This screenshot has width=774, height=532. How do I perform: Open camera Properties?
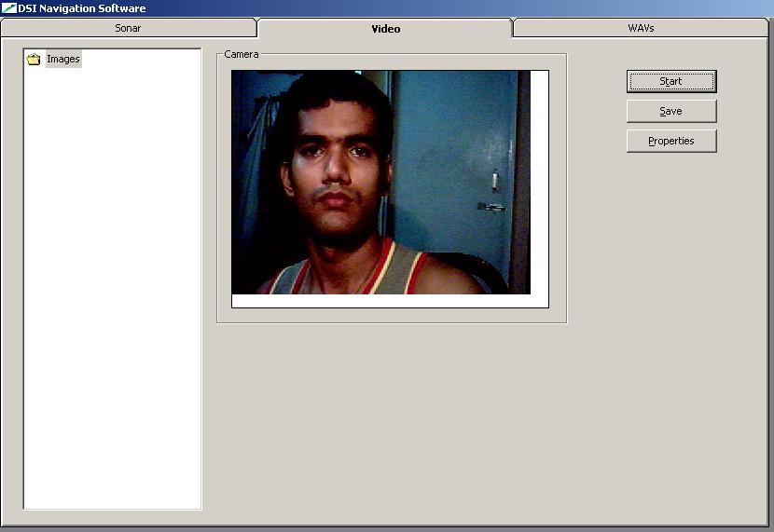(x=670, y=141)
